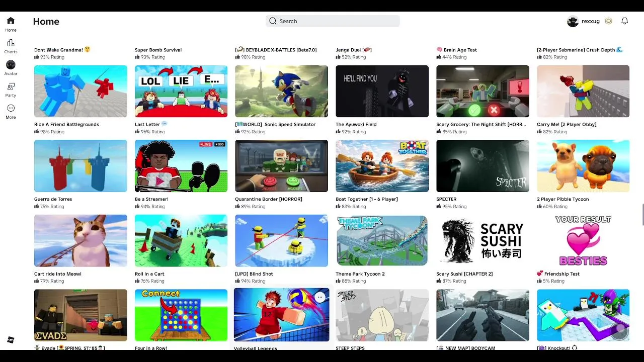Click 'Scary Sushi [CHAPTER 2]' title text
Image resolution: width=644 pixels, height=362 pixels.
click(464, 274)
